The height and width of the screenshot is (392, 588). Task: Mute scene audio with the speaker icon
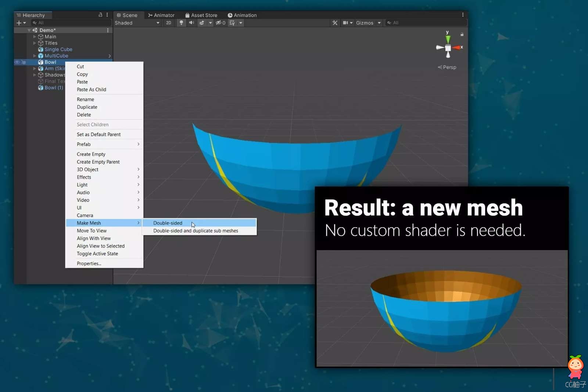[191, 23]
